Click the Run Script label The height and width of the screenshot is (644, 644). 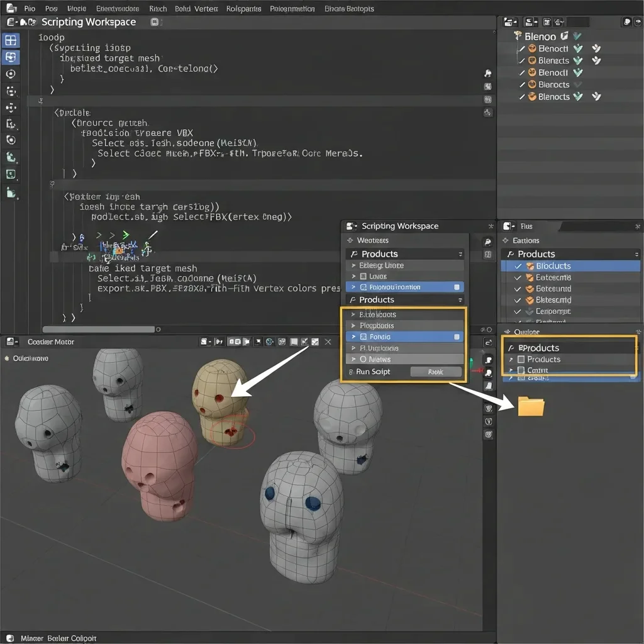tap(372, 372)
